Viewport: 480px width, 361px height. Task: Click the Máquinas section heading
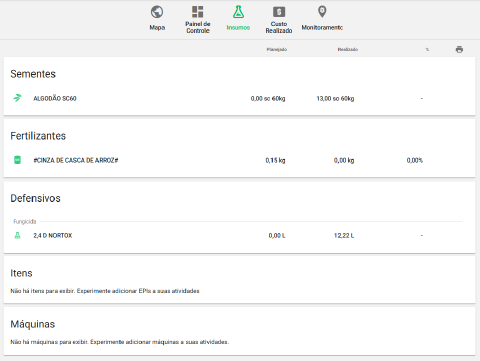[33, 324]
